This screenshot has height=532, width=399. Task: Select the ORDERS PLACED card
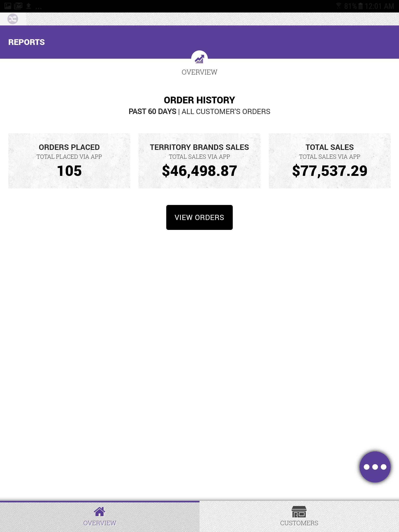[69, 161]
